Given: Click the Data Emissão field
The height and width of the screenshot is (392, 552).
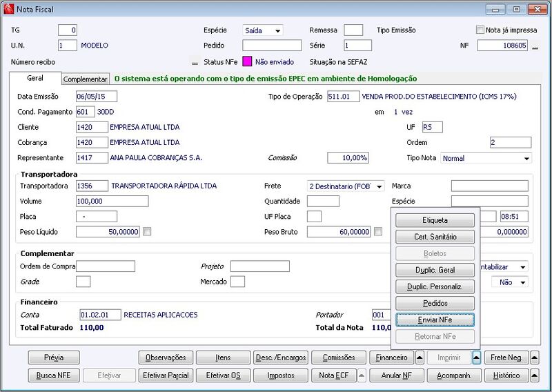Looking at the screenshot, I should 97,97.
